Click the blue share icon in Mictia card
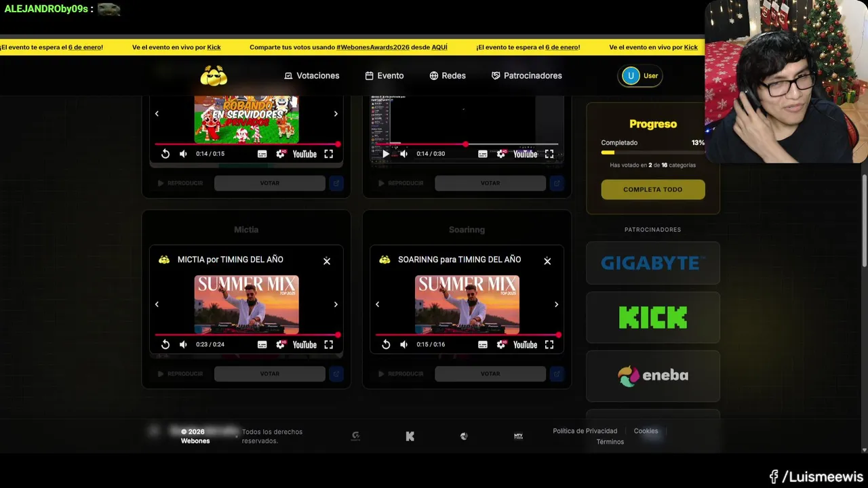Screen dimensions: 868x488 [x=336, y=373]
